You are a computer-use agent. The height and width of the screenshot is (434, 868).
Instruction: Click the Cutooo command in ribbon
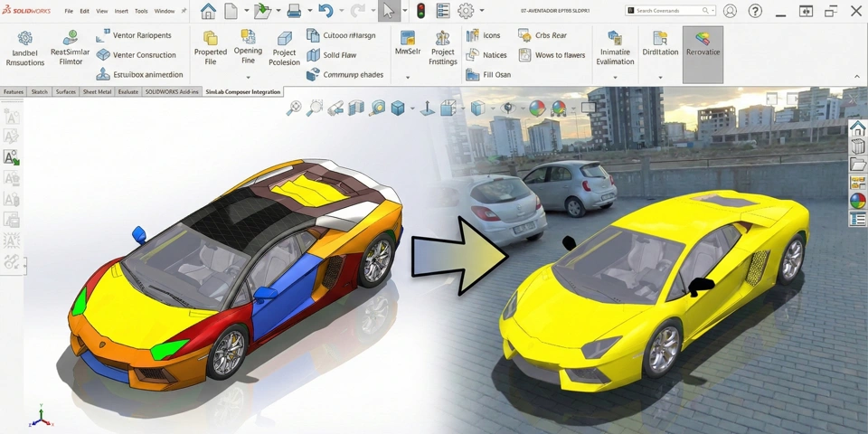pyautogui.click(x=341, y=35)
